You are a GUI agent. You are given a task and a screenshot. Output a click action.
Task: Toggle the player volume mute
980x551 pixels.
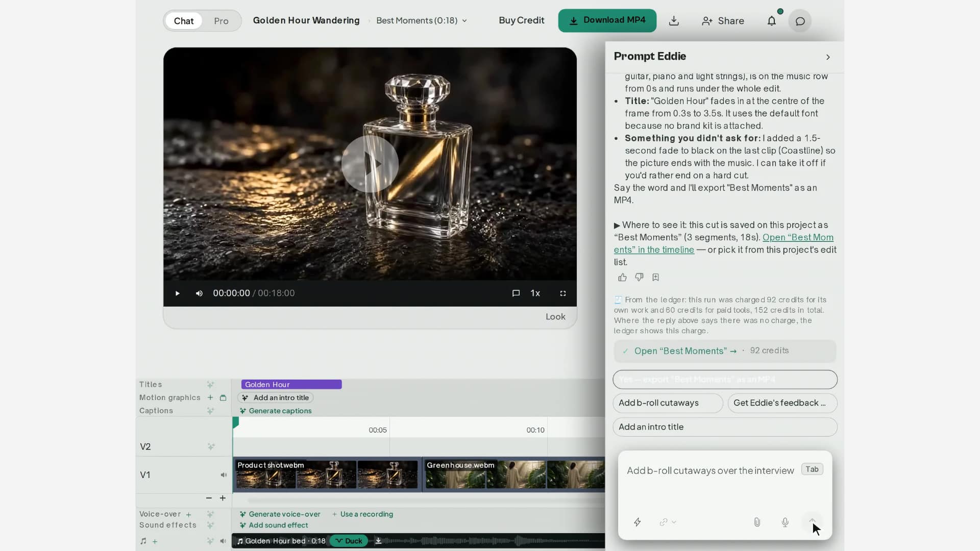[x=199, y=293]
